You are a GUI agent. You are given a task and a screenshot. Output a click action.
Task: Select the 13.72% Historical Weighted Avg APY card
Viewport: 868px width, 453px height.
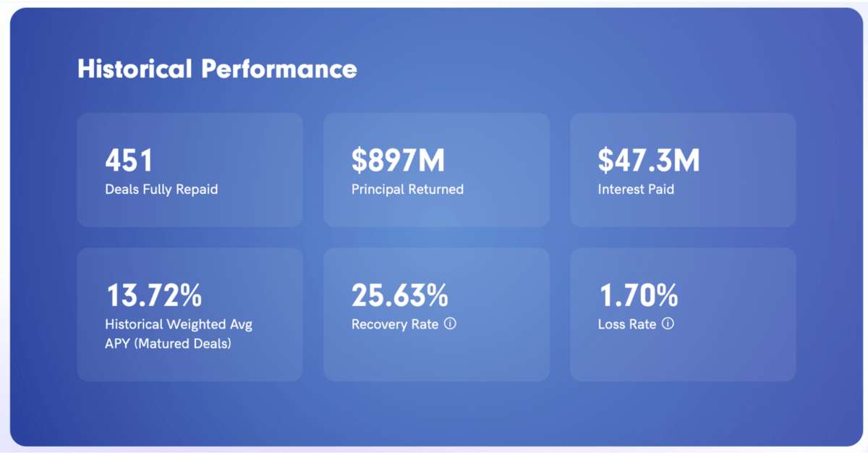[190, 315]
